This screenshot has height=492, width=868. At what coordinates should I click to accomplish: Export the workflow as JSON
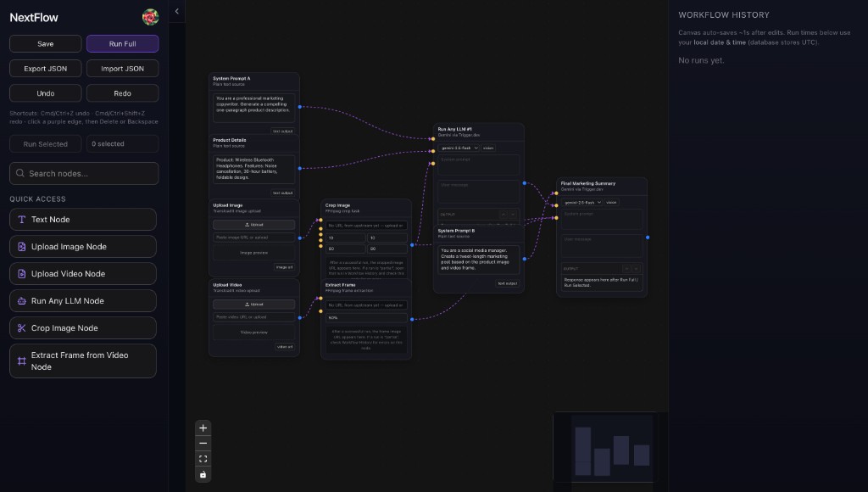point(46,69)
